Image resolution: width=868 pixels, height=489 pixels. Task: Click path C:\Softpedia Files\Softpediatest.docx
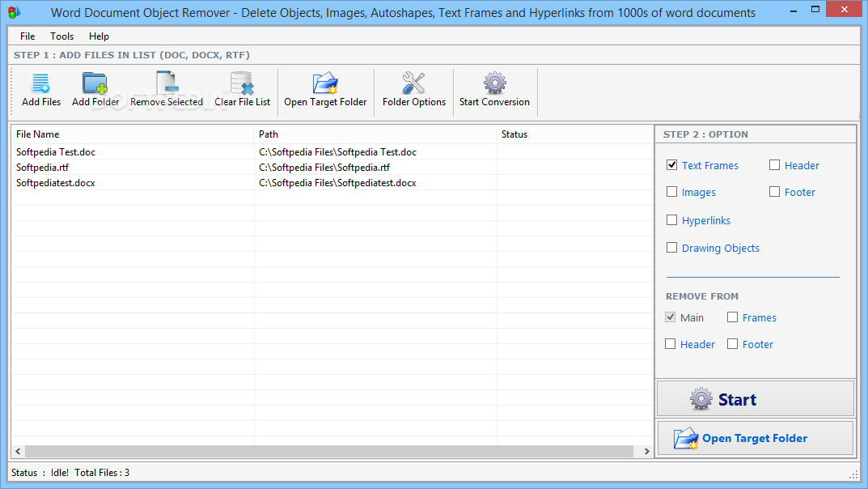[x=337, y=183]
